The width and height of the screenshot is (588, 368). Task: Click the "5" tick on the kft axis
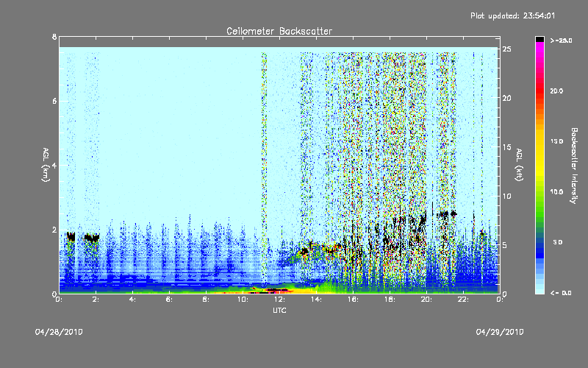[504, 245]
